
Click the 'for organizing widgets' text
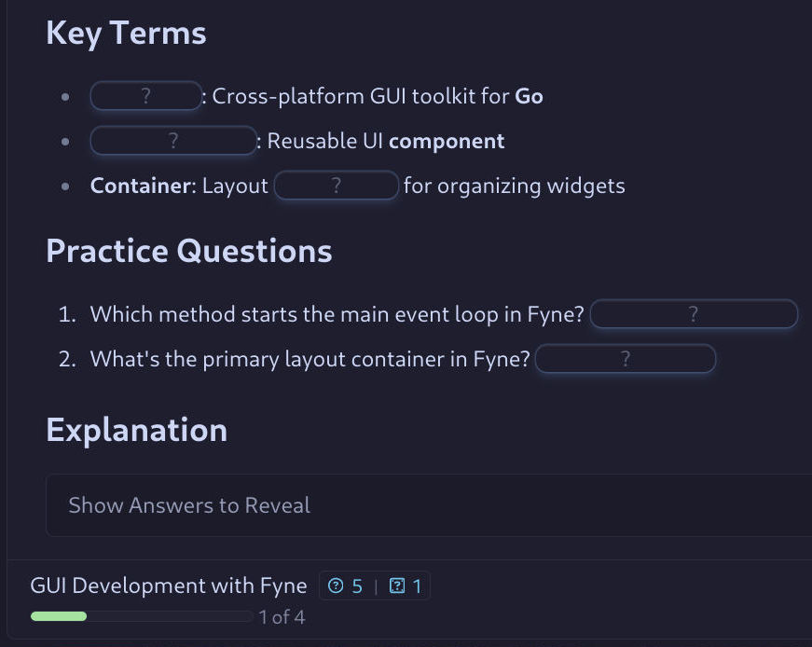point(514,186)
